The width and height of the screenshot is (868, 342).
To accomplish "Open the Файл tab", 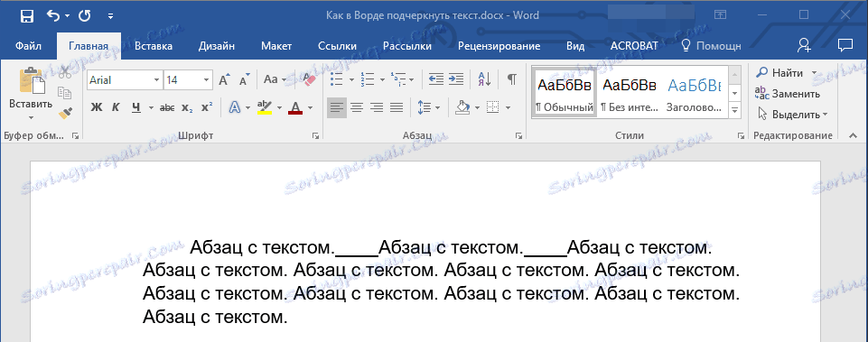I will click(x=28, y=46).
